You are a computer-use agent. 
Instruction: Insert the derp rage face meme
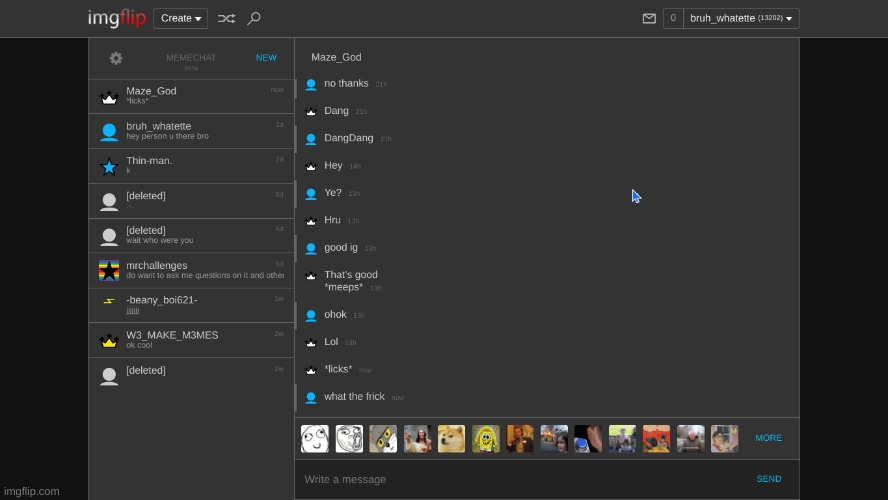tap(315, 439)
